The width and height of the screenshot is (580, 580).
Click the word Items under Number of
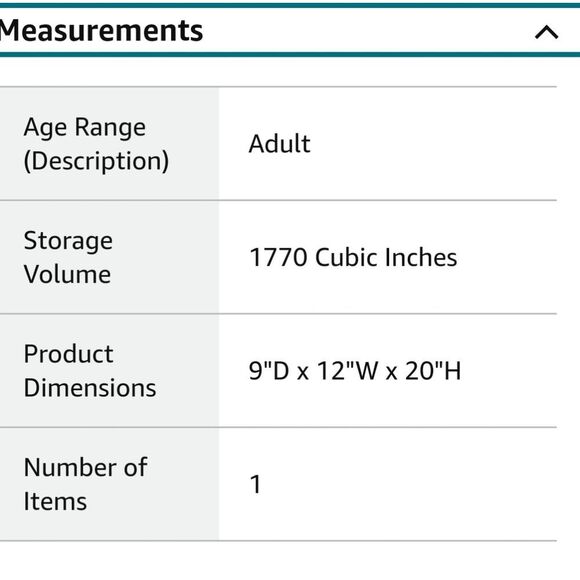pyautogui.click(x=55, y=502)
